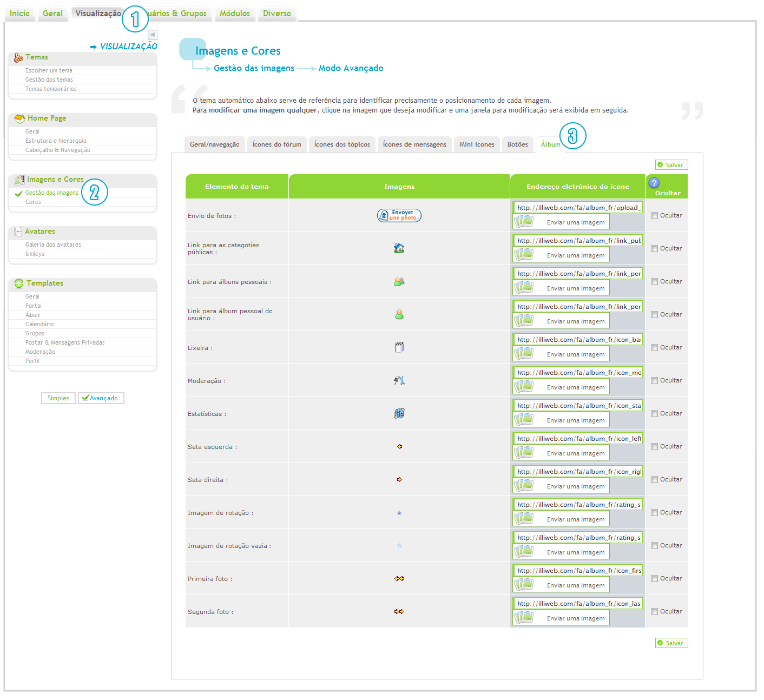Screen dimensions: 764x700
Task: Edit the URL field for Lixeira icon
Action: tap(578, 339)
